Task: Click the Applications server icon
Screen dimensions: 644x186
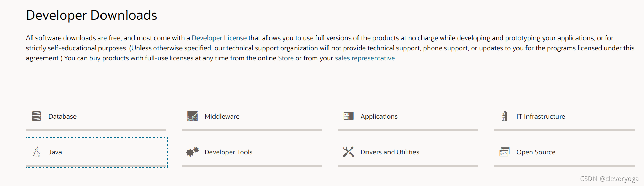Action: pyautogui.click(x=348, y=116)
